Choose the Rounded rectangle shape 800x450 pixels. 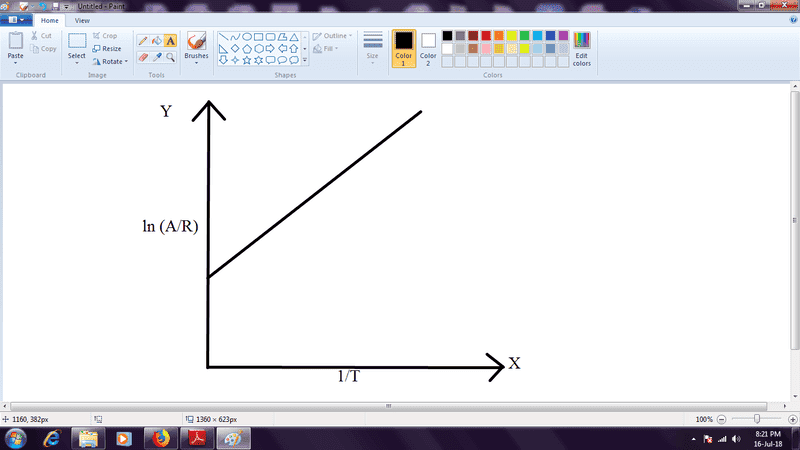(270, 37)
